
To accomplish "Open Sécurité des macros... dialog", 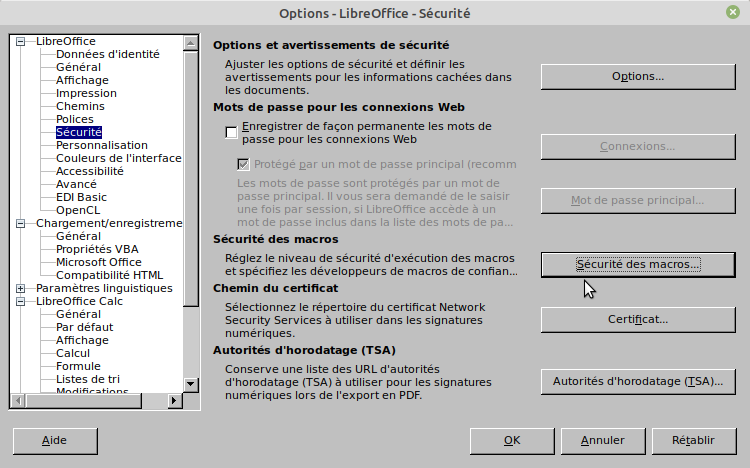I will click(638, 265).
